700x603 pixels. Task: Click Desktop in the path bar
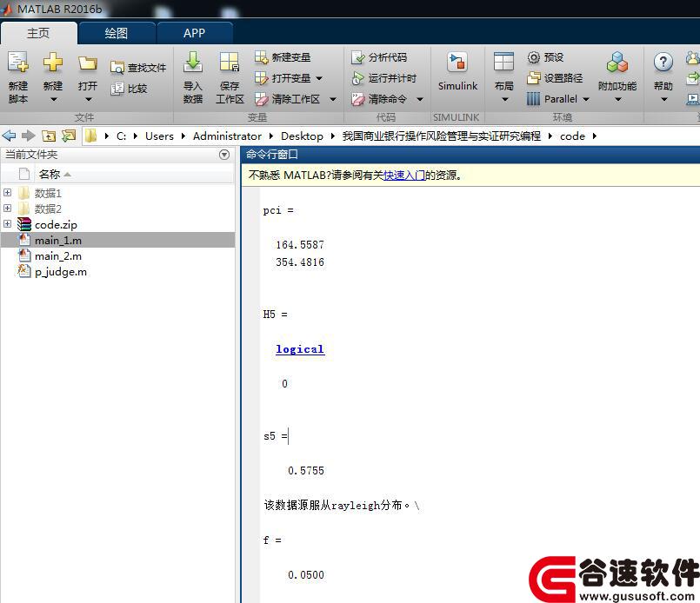tap(303, 136)
